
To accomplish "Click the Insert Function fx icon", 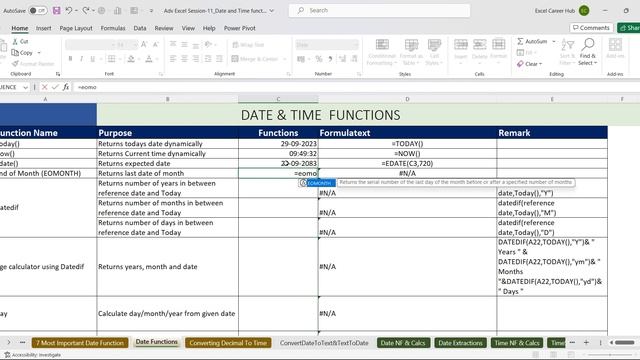I will [66, 87].
